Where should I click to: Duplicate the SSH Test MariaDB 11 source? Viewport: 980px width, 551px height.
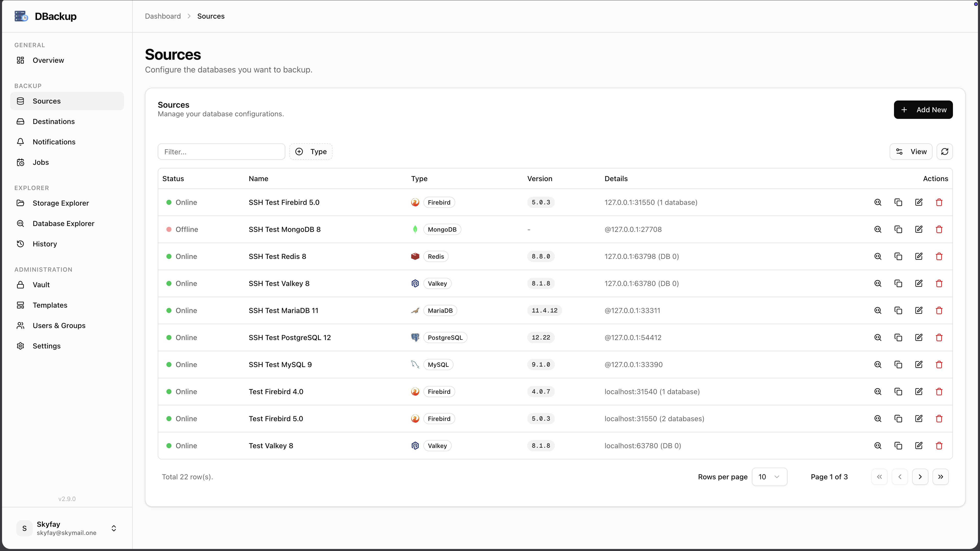898,310
